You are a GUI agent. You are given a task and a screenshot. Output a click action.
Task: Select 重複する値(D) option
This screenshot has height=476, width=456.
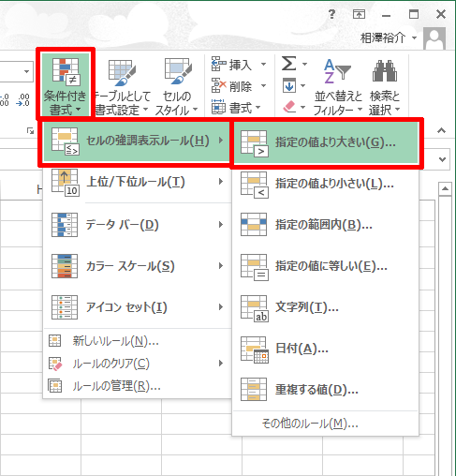pos(325,390)
